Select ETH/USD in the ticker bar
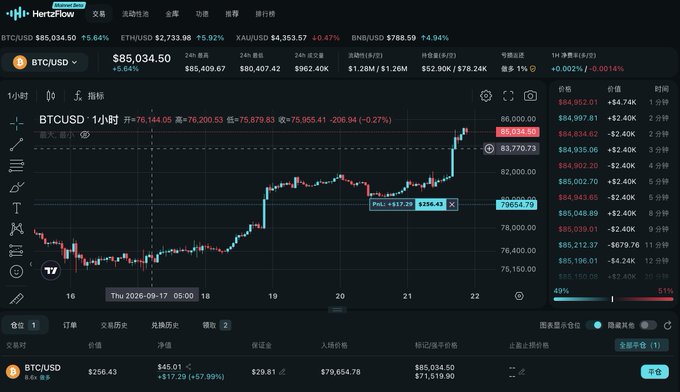Screen dimensions: 680x392 172,38
